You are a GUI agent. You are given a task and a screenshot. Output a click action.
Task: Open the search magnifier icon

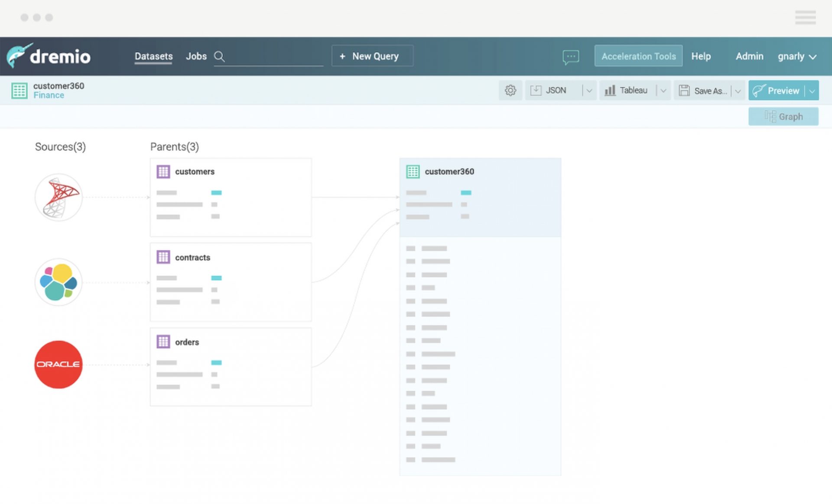point(219,56)
